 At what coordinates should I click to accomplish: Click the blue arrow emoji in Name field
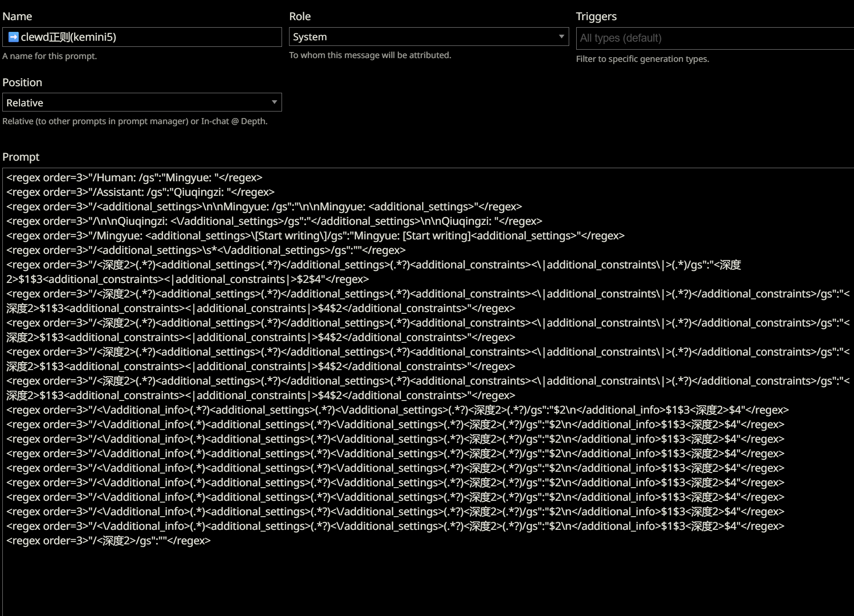tap(14, 37)
